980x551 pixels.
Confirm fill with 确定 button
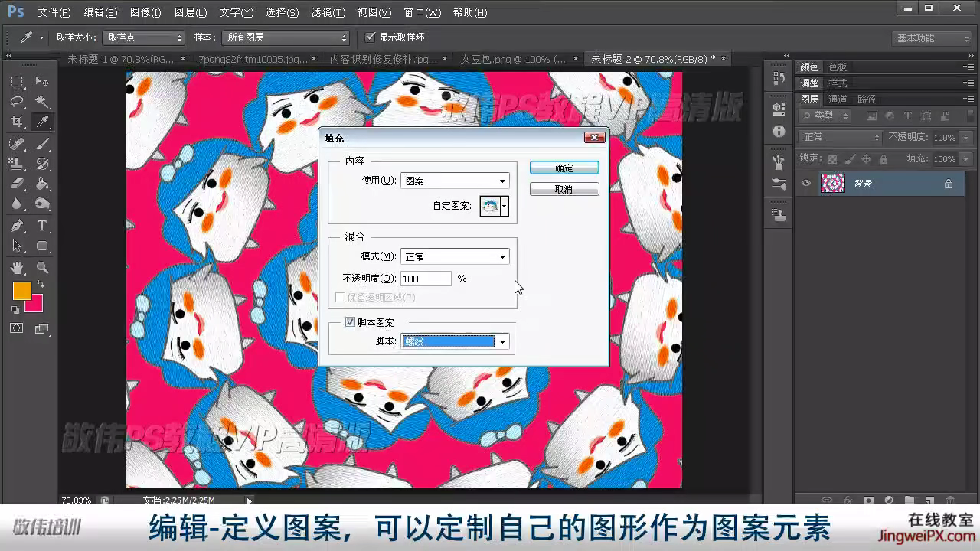click(x=564, y=168)
